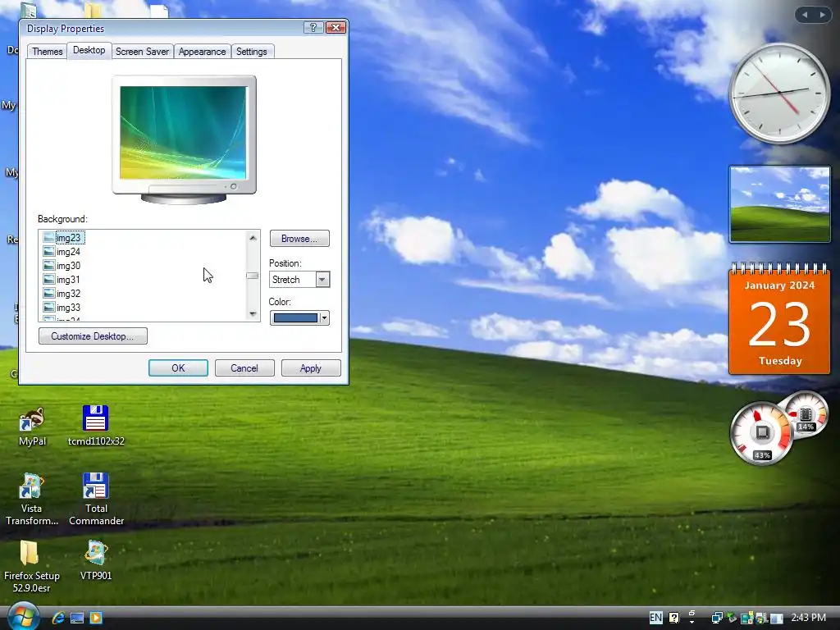Image resolution: width=840 pixels, height=630 pixels.
Task: Click the Background list scrollbar thumb
Action: (253, 276)
